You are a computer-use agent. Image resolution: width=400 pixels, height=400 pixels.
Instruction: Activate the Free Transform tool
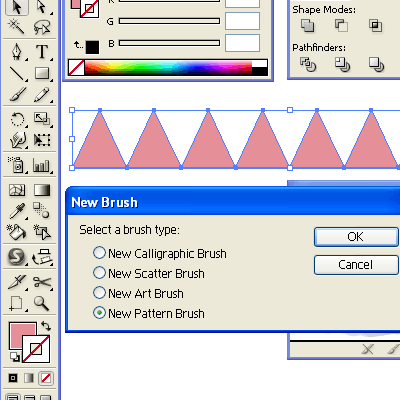click(x=42, y=140)
